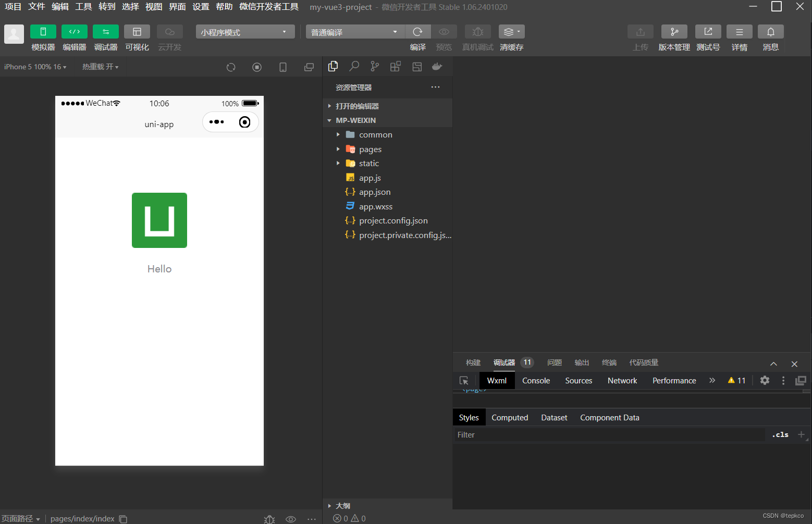The width and height of the screenshot is (812, 524).
Task: Click the simulator stop icon
Action: click(257, 67)
